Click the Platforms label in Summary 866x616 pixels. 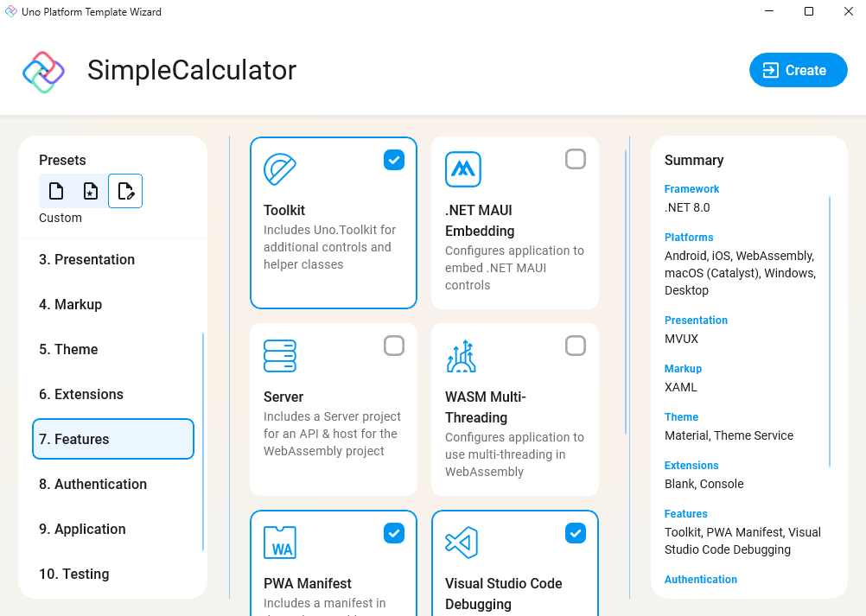coord(689,237)
